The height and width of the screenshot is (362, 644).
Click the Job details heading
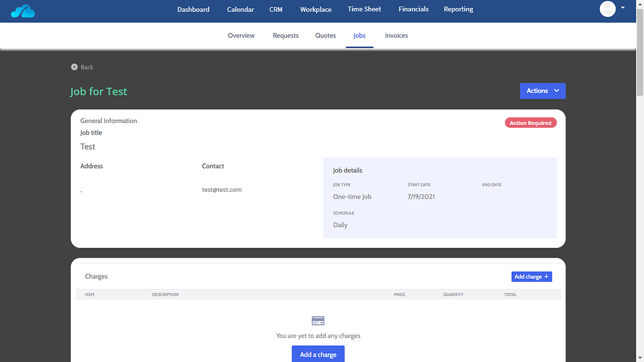pyautogui.click(x=348, y=170)
